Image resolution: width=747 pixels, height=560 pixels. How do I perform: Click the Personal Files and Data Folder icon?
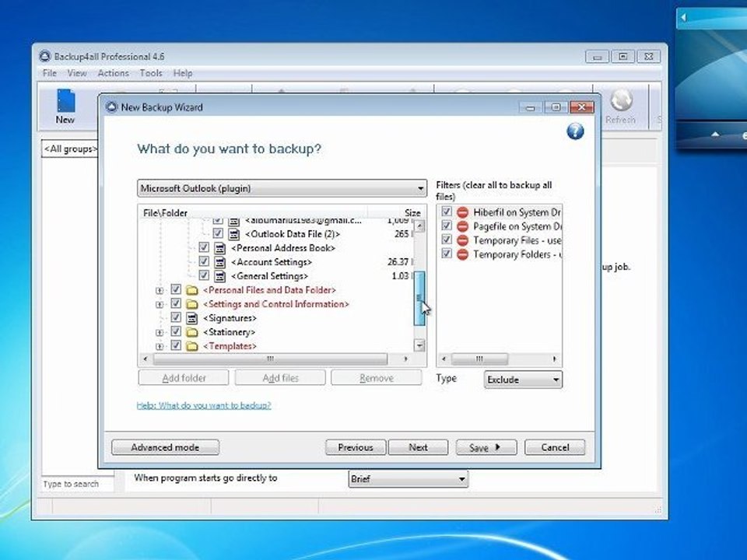tap(192, 290)
